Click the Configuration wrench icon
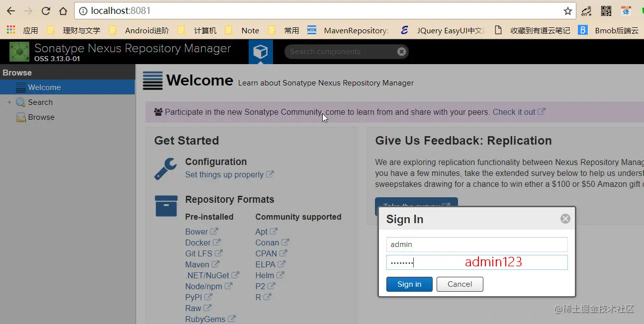The image size is (644, 324). (x=166, y=169)
